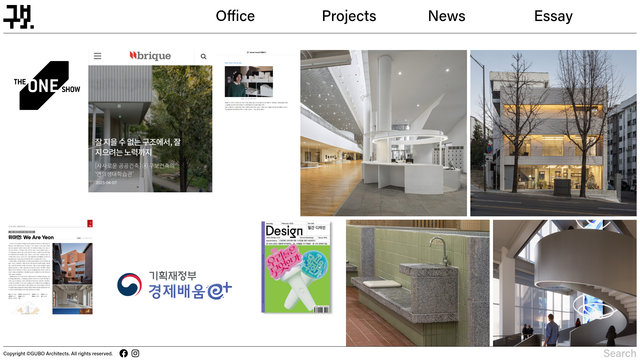
Task: Open the Design magazine cover thumbnail
Action: [x=296, y=267]
